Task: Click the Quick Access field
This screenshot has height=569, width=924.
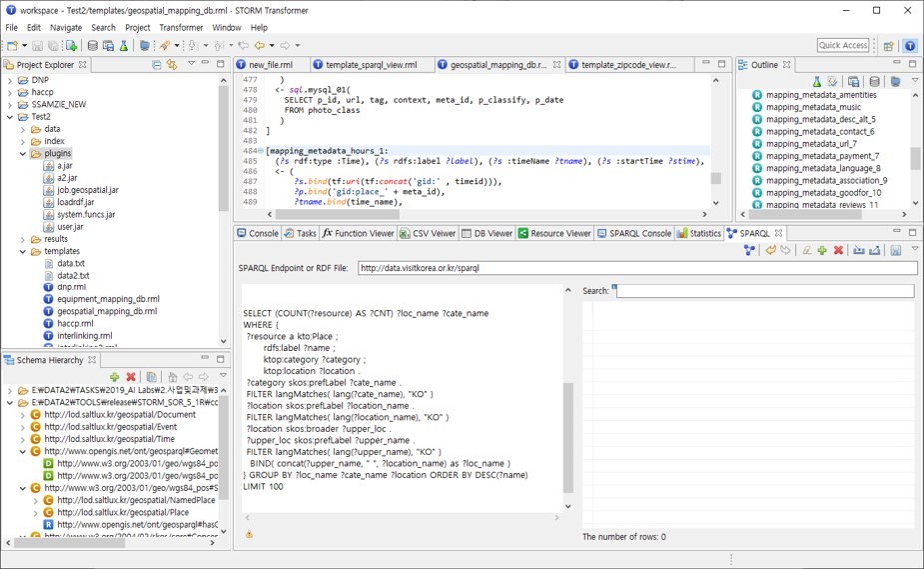Action: (x=843, y=45)
